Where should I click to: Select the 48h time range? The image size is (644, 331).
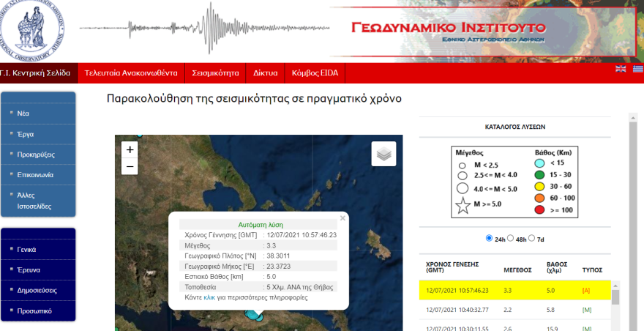[x=510, y=238]
